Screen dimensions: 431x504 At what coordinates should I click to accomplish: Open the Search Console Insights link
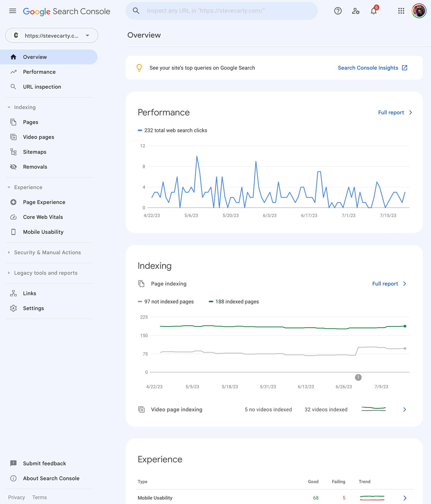368,68
